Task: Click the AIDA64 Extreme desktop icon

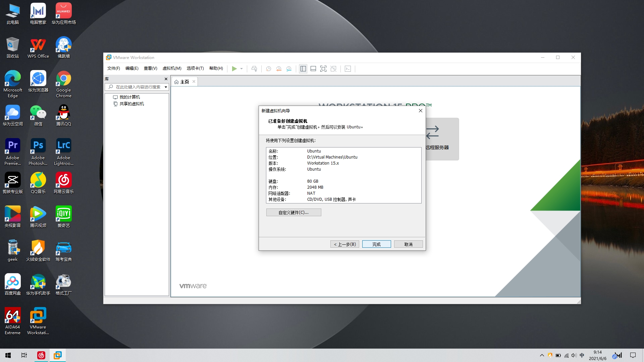Action: point(13,321)
